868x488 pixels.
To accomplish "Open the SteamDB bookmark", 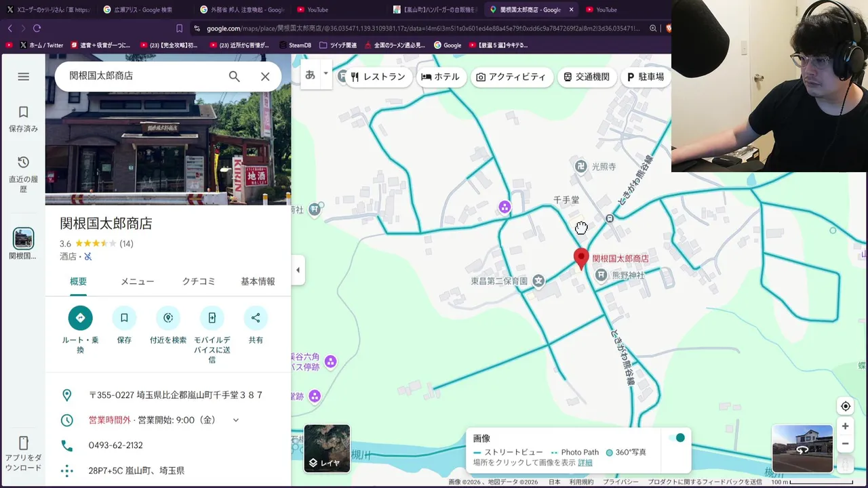I will click(294, 45).
